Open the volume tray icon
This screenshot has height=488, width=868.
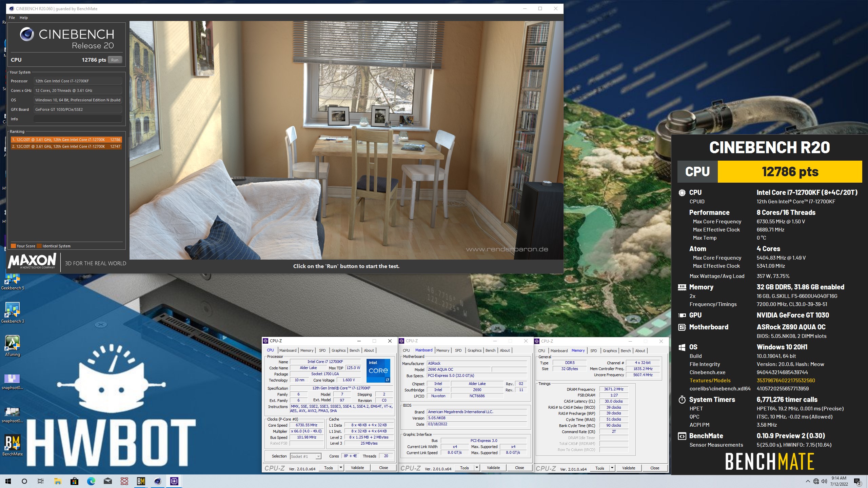pyautogui.click(x=824, y=481)
